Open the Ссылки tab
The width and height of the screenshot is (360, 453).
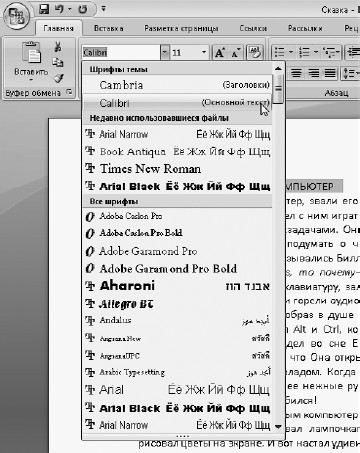click(253, 28)
